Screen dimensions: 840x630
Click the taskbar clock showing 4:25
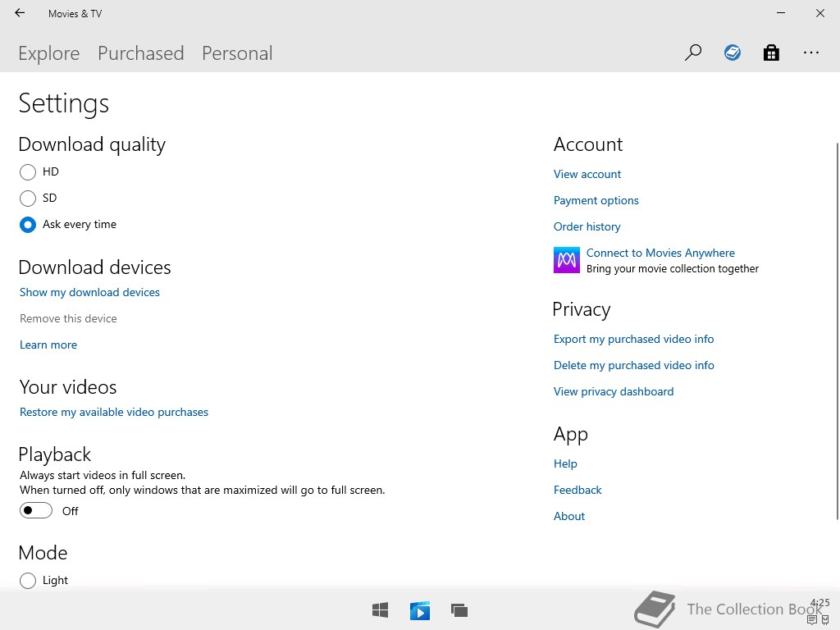pyautogui.click(x=819, y=603)
